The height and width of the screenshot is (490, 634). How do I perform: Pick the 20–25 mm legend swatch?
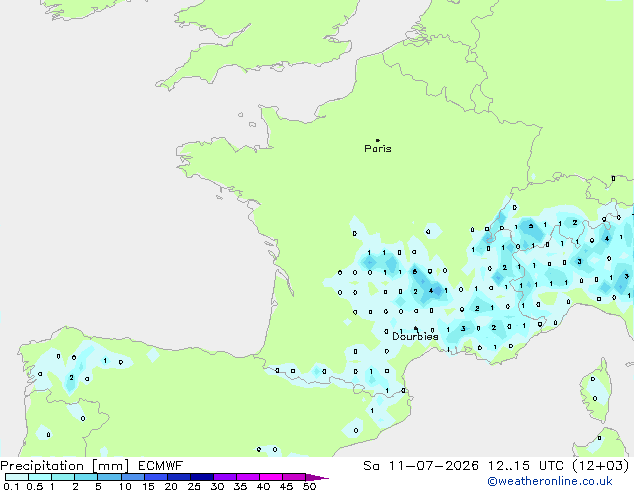pyautogui.click(x=179, y=477)
